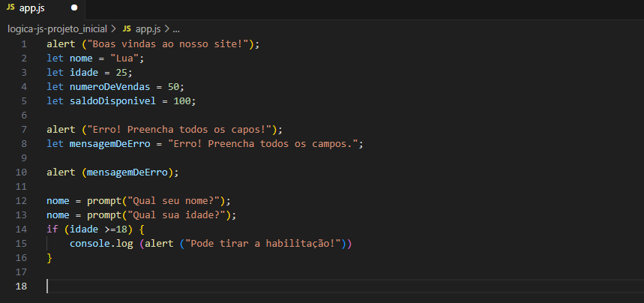This screenshot has height=303, width=644.
Task: Click the if keyword on line 14
Action: click(52, 229)
